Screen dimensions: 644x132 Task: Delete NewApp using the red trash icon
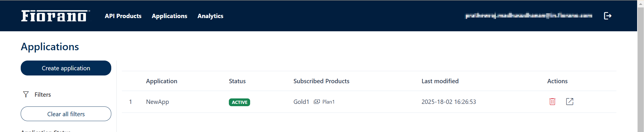[x=552, y=102]
